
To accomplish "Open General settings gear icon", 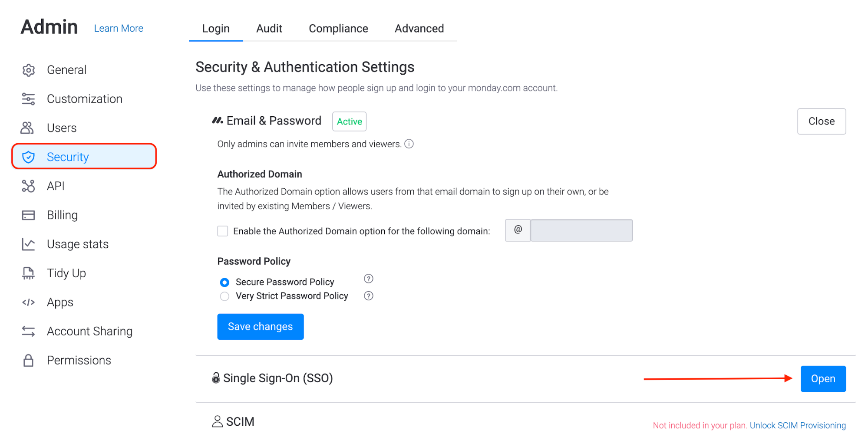I will [x=29, y=70].
